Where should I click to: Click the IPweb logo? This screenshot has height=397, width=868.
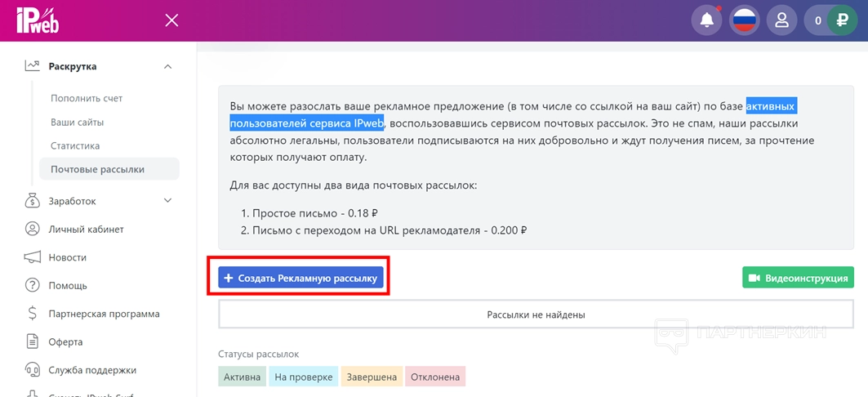click(x=37, y=20)
